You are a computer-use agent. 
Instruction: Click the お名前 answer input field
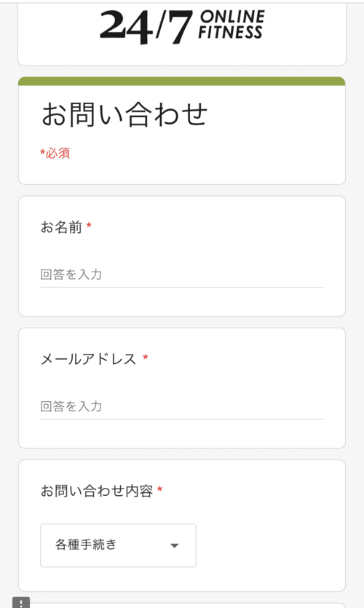(182, 275)
